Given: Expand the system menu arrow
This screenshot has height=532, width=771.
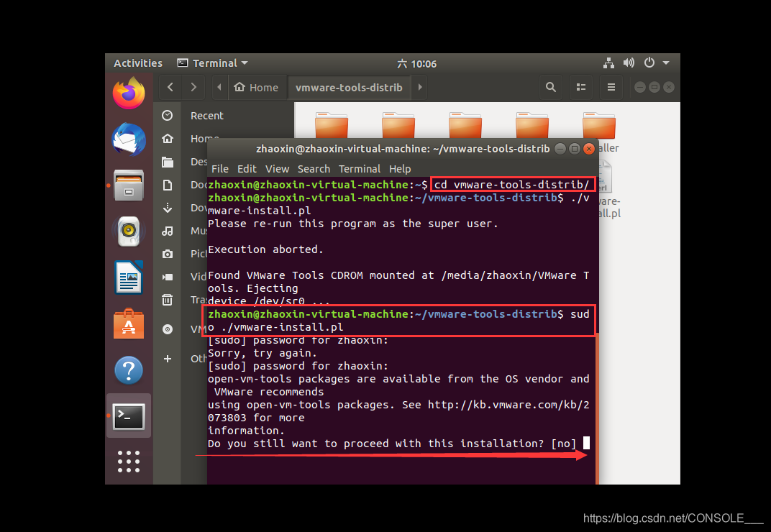Looking at the screenshot, I should pyautogui.click(x=666, y=63).
